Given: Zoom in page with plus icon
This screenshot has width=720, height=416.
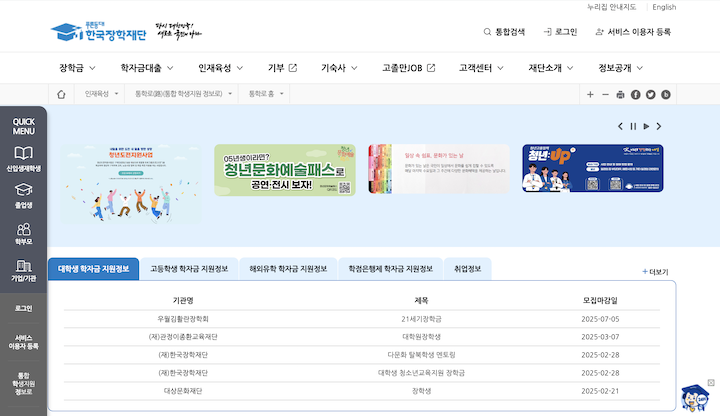Looking at the screenshot, I should 590,95.
